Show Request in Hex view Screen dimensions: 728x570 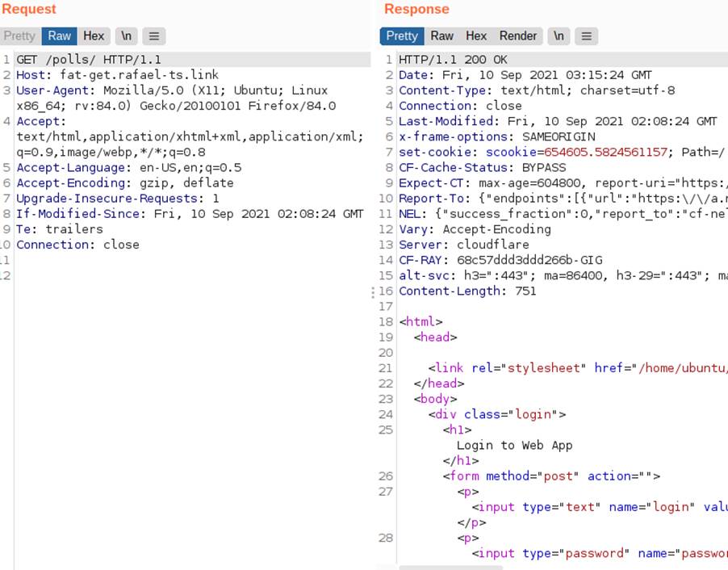(94, 36)
